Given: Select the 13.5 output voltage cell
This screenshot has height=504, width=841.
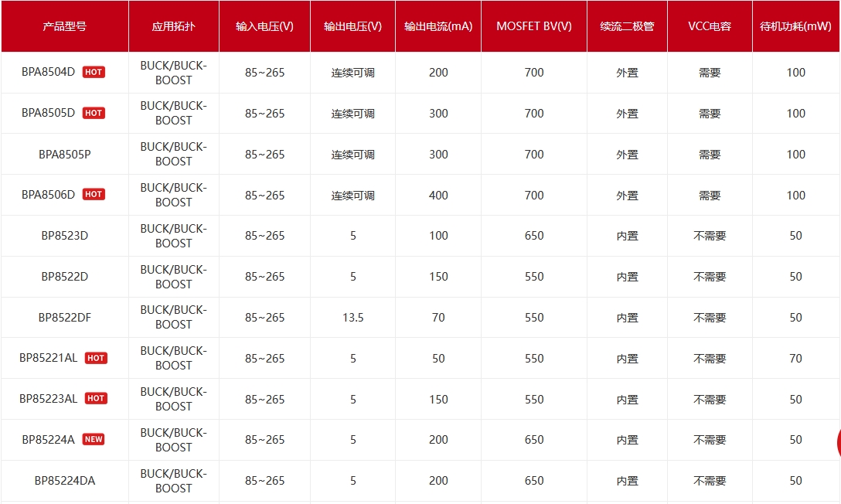Looking at the screenshot, I should tap(353, 318).
